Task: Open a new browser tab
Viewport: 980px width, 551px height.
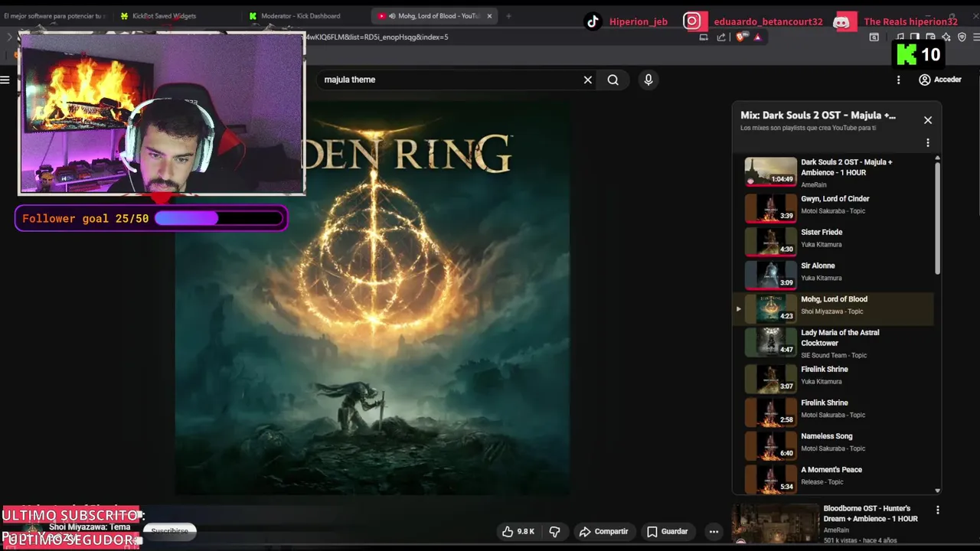Action: [508, 15]
